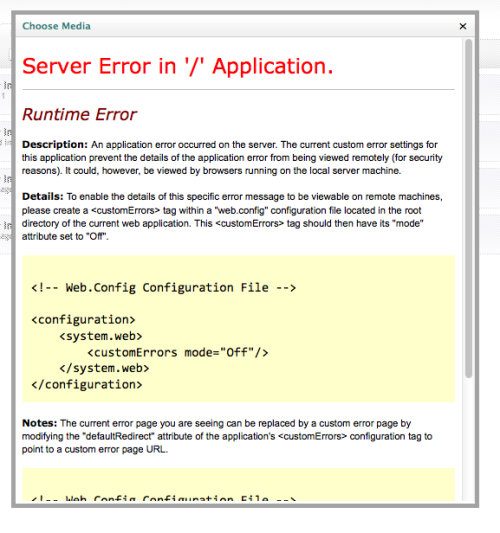500x533 pixels.
Task: Click the bold "Details:" label
Action: 43,196
